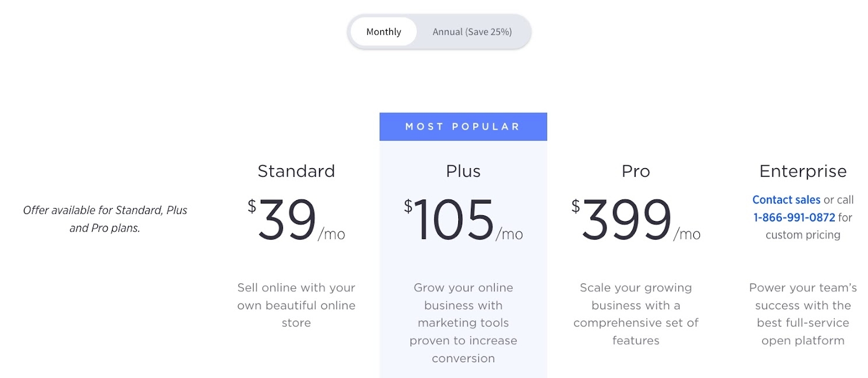Click the Standard plan description text
Screen dimensions: 868x378
click(296, 305)
